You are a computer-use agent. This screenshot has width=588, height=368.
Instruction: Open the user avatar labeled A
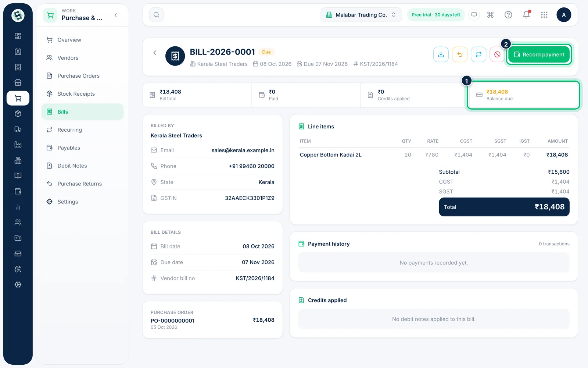coord(564,15)
